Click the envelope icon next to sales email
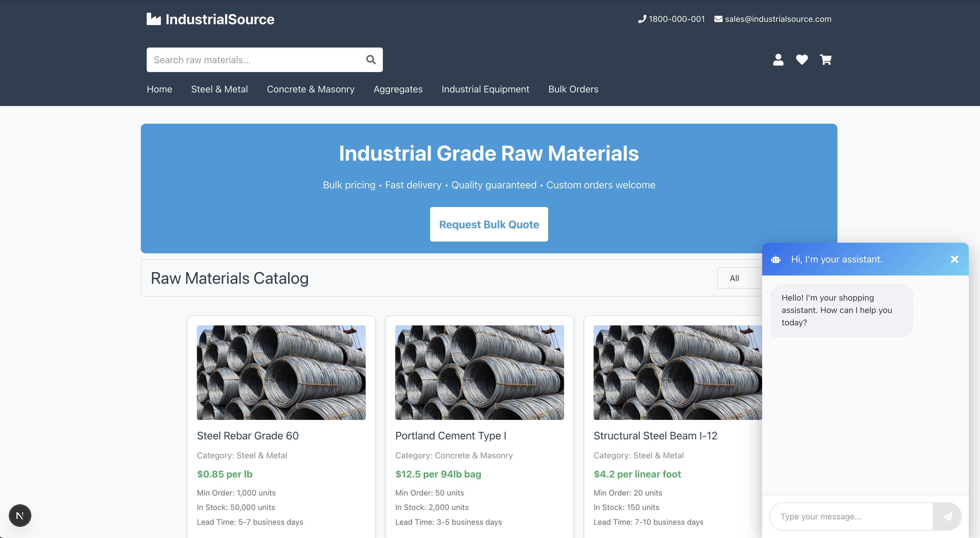The width and height of the screenshot is (980, 538). click(718, 19)
